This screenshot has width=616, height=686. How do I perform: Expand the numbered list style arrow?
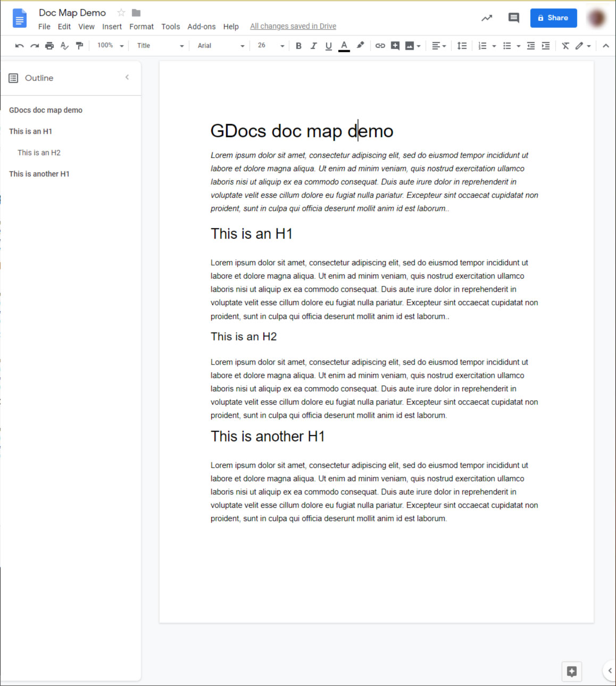point(494,46)
